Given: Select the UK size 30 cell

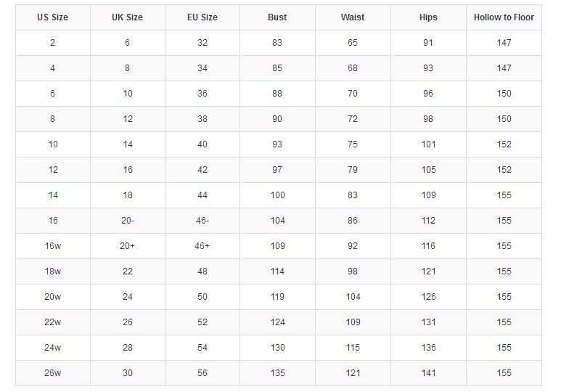Looking at the screenshot, I should (x=128, y=373).
